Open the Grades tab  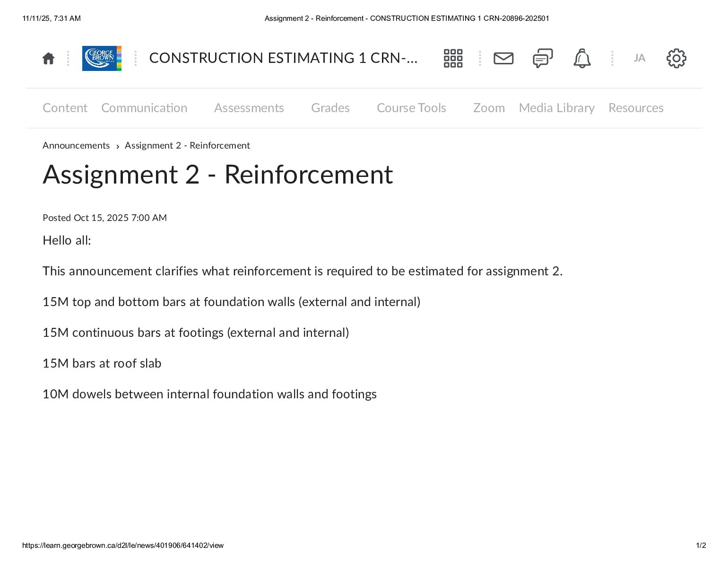(x=330, y=108)
